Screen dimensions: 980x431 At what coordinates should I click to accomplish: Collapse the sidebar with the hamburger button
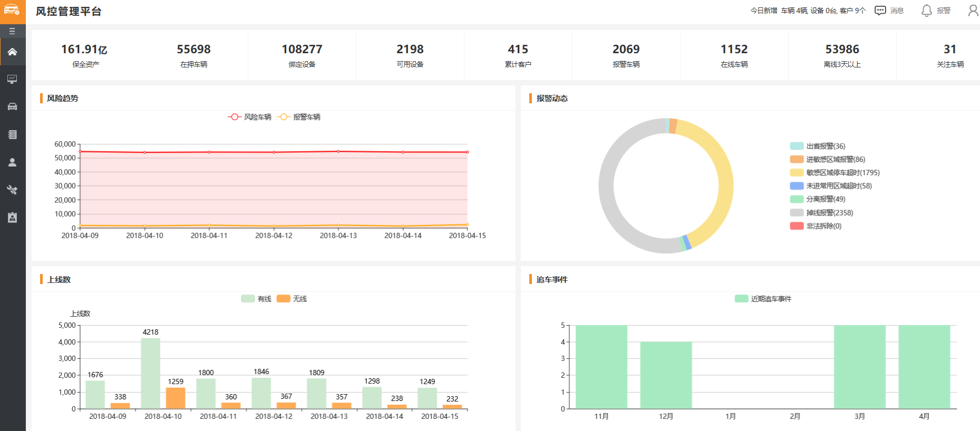click(12, 31)
